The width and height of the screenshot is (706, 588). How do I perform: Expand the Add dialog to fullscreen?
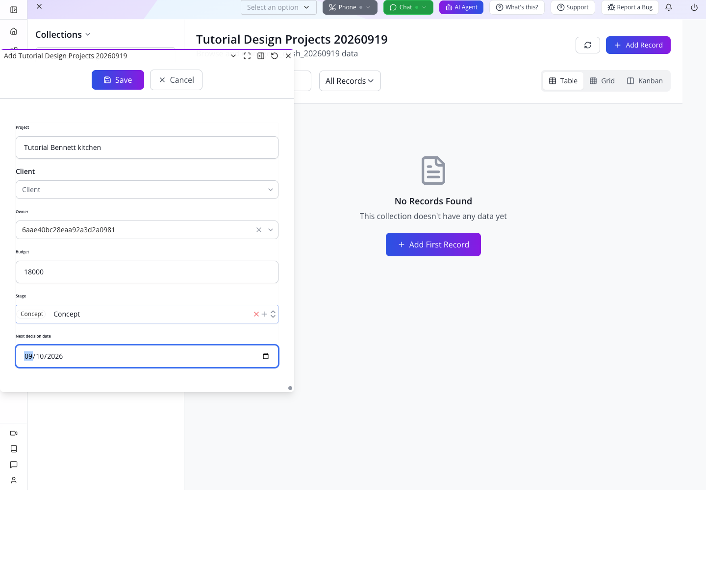(247, 56)
